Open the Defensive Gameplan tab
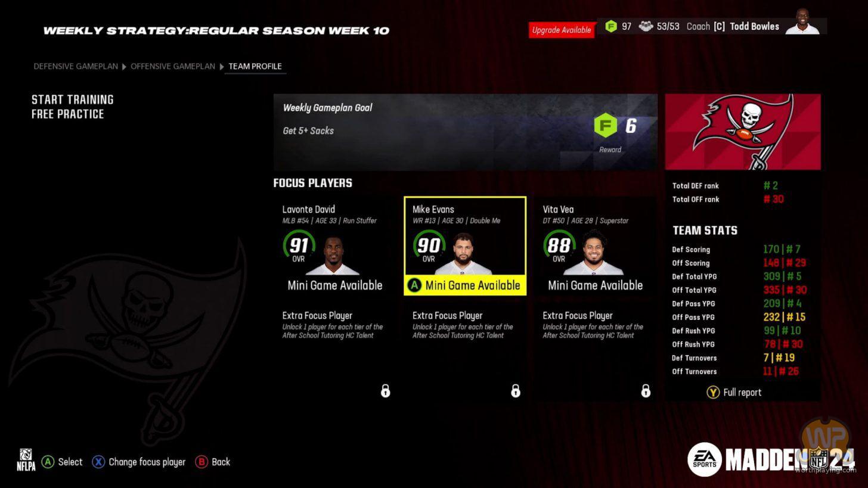The image size is (868, 488). click(76, 66)
